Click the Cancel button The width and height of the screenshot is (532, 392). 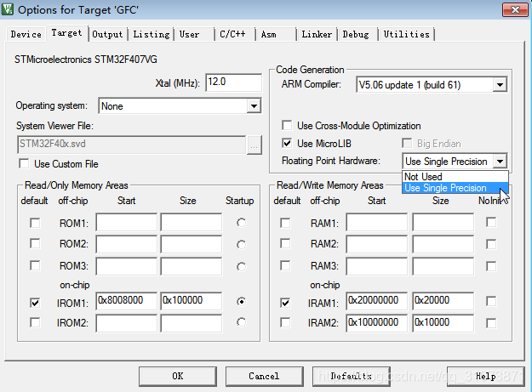coord(265,377)
